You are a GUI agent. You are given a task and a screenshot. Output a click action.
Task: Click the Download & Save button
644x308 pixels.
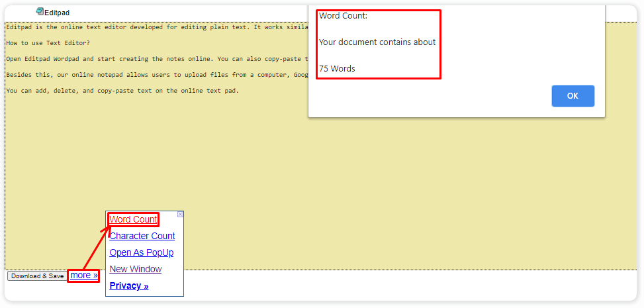click(37, 276)
